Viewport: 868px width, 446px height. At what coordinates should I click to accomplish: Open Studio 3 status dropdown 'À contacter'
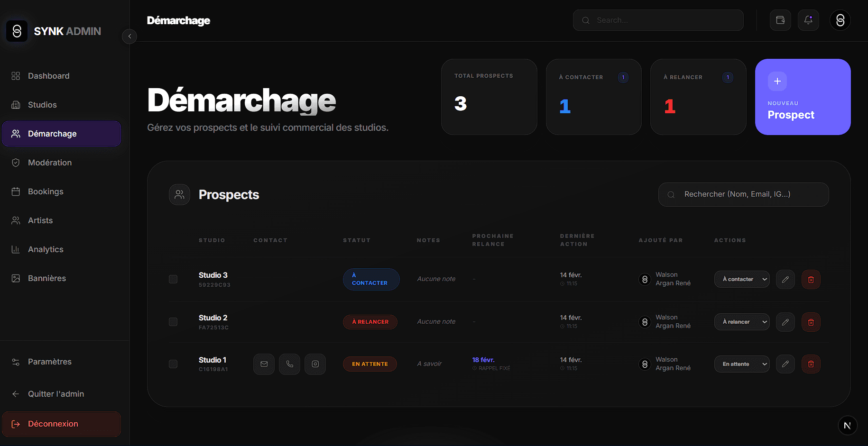click(x=742, y=279)
